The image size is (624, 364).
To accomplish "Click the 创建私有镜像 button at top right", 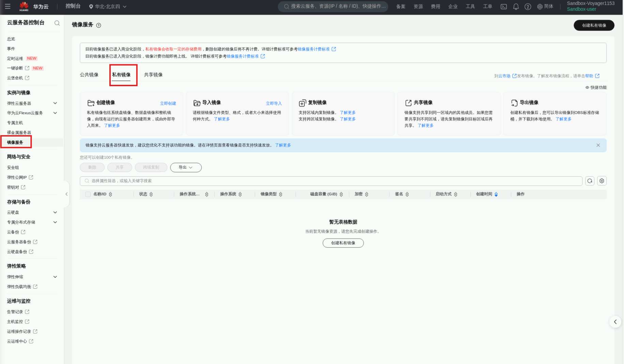I will [x=594, y=25].
